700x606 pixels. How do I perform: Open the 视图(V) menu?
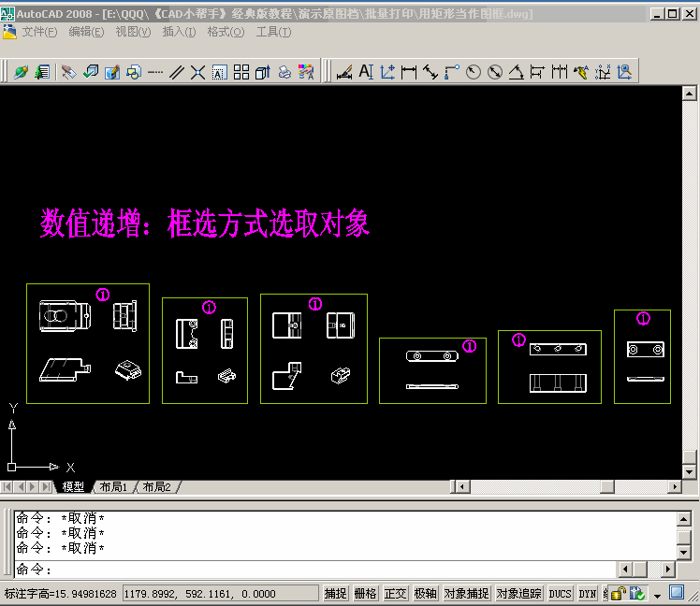(x=134, y=32)
